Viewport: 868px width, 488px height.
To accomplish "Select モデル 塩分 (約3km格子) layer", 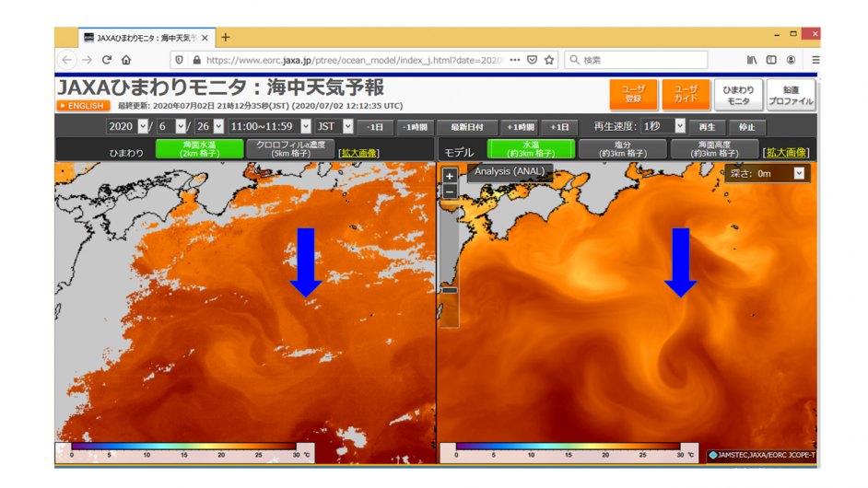I will click(623, 149).
